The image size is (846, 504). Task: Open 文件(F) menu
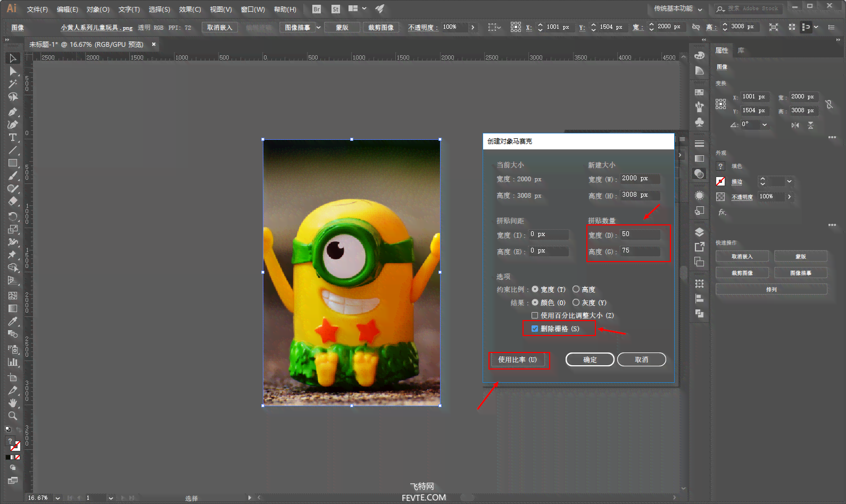point(37,10)
